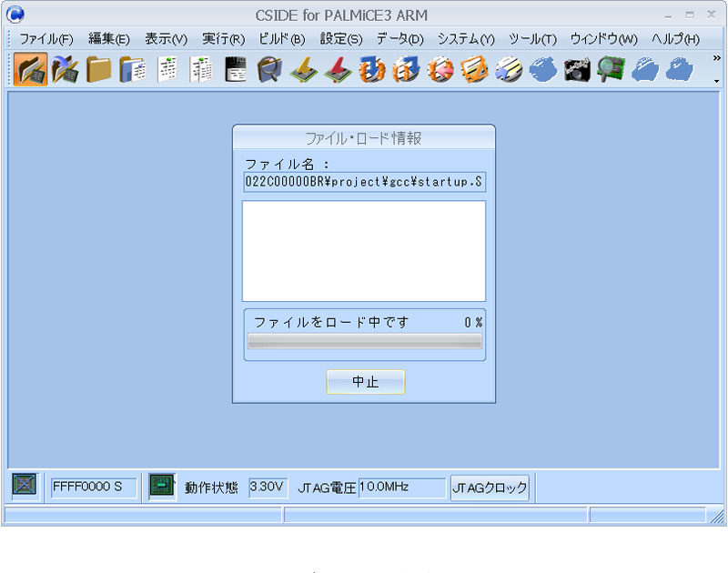Viewport: 728px width, 573px height.
Task: Open the データ(D) menu
Action: [400, 39]
